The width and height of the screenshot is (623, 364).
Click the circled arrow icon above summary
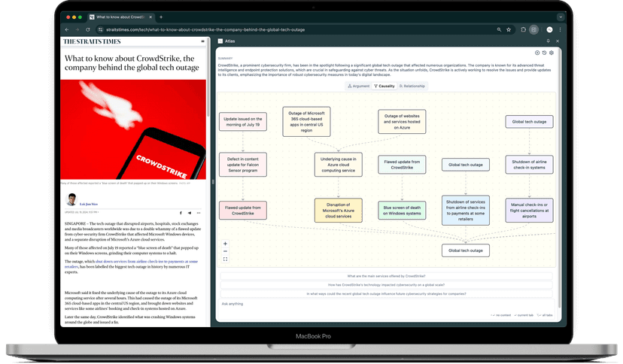pos(537,53)
